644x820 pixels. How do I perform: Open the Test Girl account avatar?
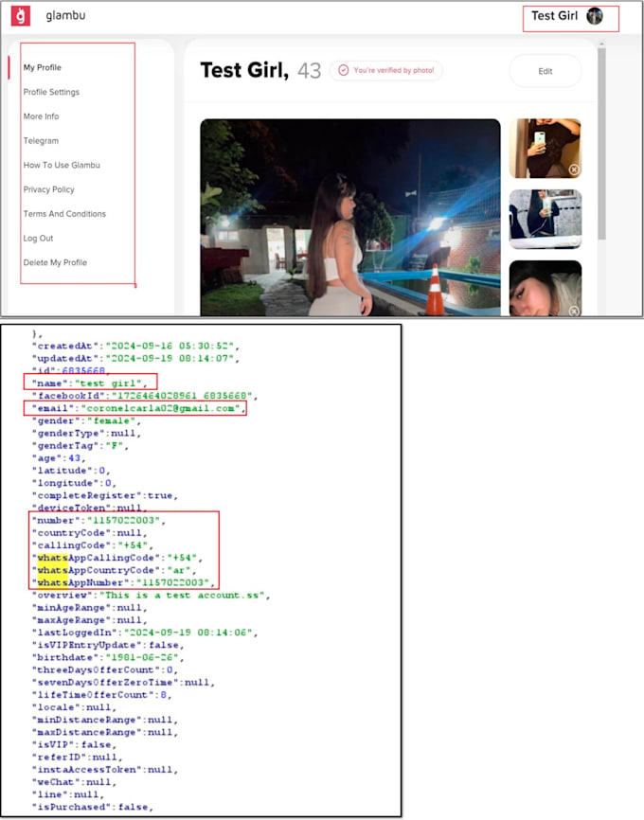pos(595,16)
